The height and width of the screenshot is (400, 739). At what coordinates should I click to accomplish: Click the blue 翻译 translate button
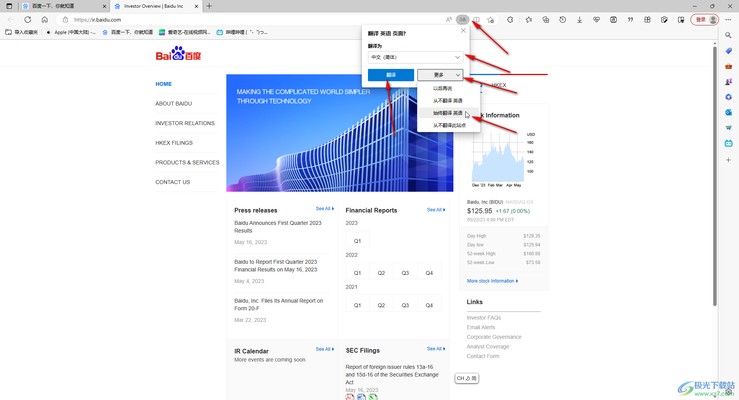391,75
